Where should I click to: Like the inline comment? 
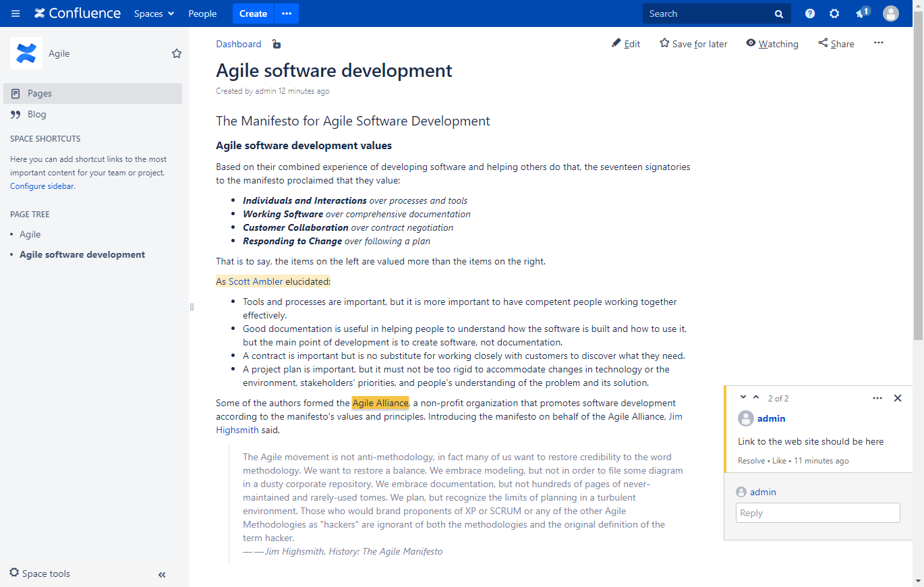[779, 461]
